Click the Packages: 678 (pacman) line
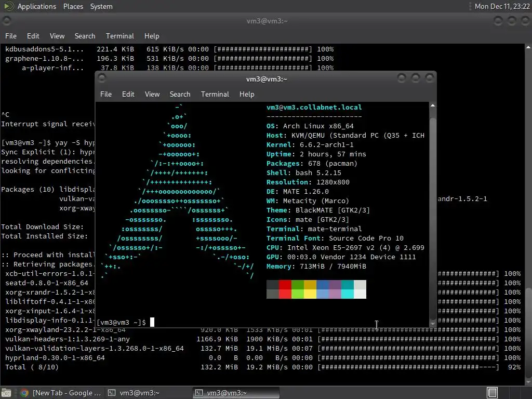 click(x=312, y=164)
